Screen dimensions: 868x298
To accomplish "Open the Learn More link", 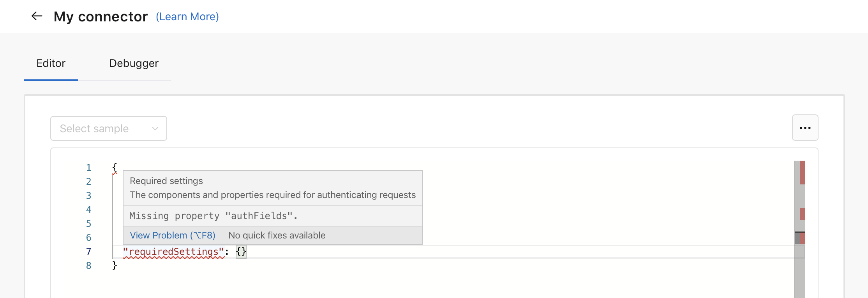I will (187, 16).
